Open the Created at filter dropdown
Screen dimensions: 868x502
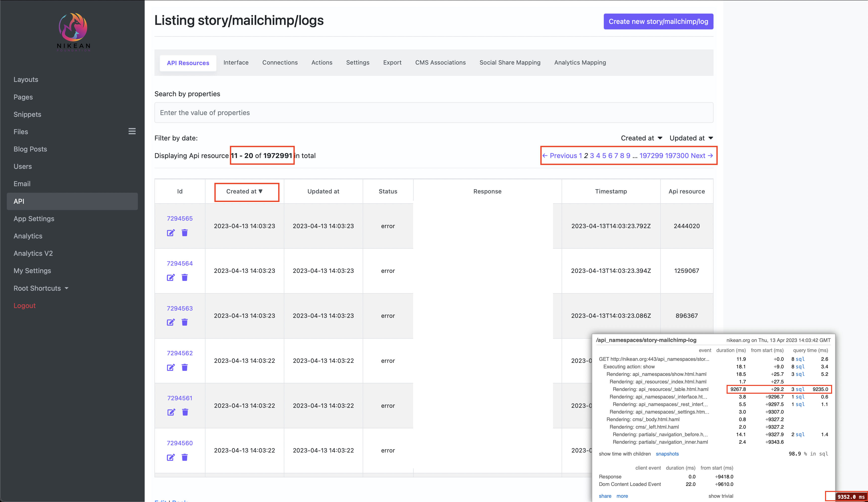(641, 138)
